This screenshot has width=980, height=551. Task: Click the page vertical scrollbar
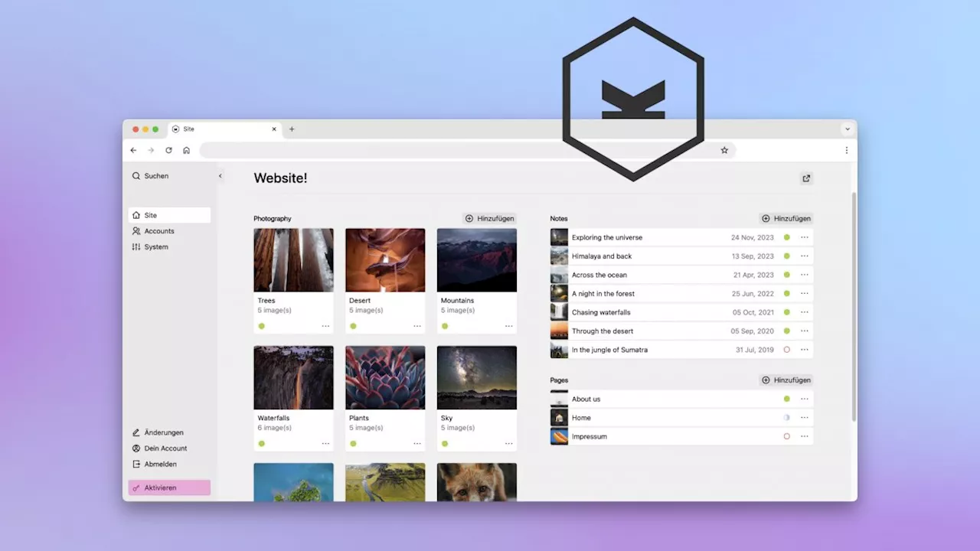[x=854, y=306]
